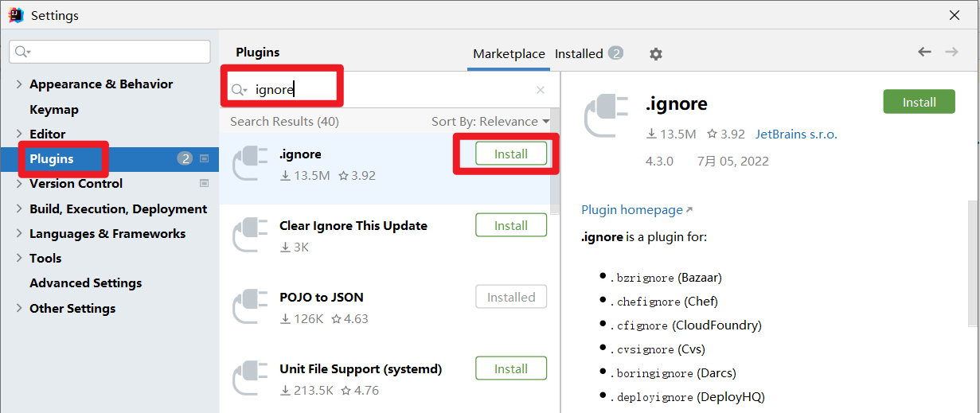Click the .ignore plugin icon in results

(249, 164)
